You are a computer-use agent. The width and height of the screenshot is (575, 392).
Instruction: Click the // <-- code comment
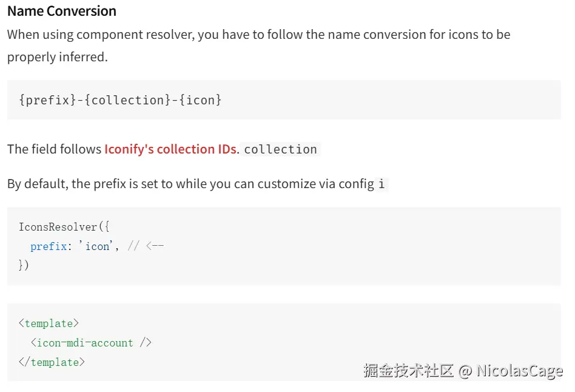coord(146,246)
